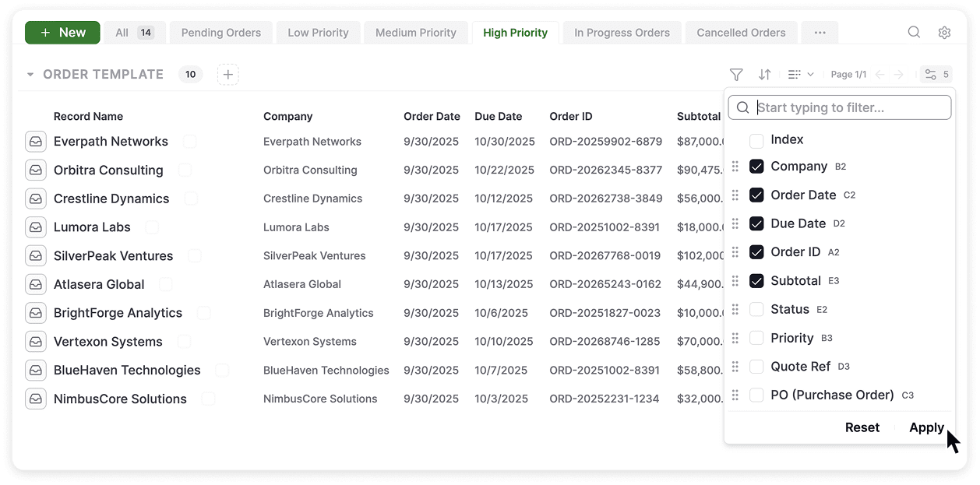Image resolution: width=980 pixels, height=485 pixels.
Task: Open the SilverPeak Ventures record icon
Action: point(35,256)
